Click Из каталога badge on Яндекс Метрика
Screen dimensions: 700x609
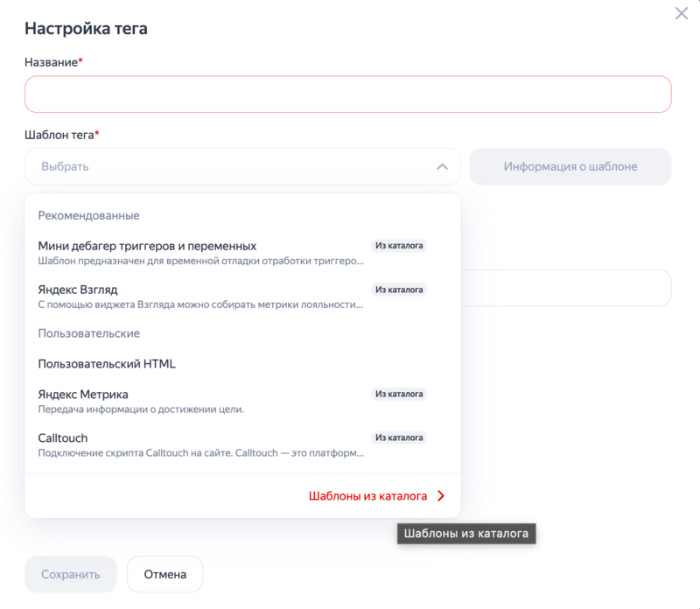(x=399, y=395)
